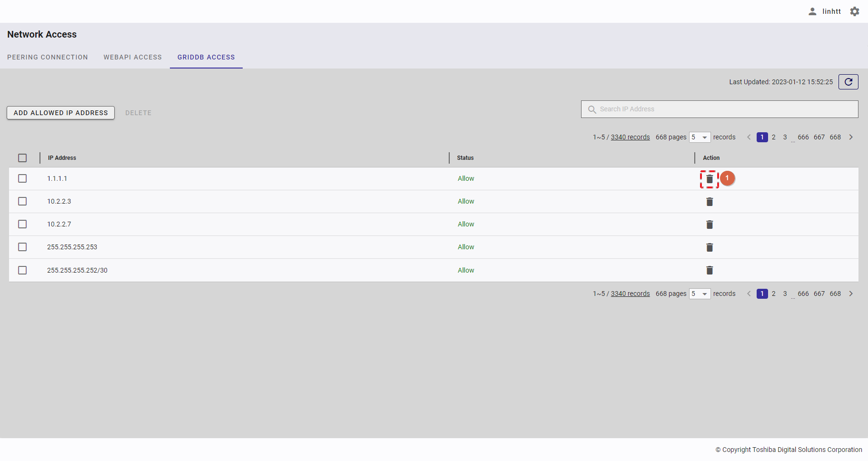The height and width of the screenshot is (461, 868).
Task: Click trash icon for IP 10.2.2.3
Action: pyautogui.click(x=709, y=202)
